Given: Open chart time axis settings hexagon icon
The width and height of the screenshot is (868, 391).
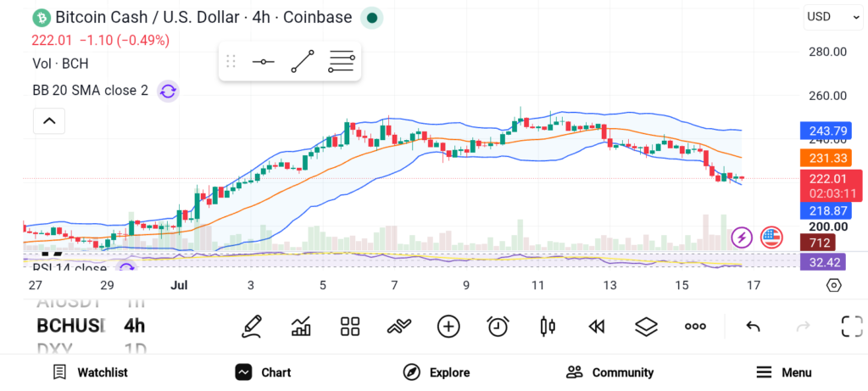Looking at the screenshot, I should pyautogui.click(x=834, y=285).
